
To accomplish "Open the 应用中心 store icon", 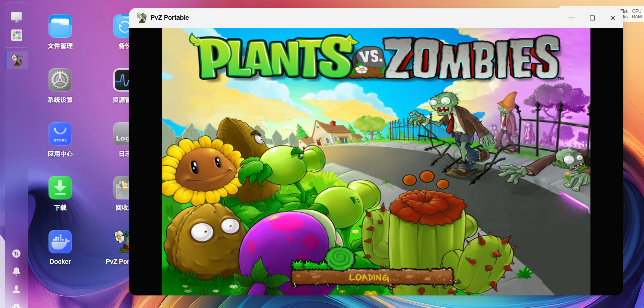I will 60,134.
